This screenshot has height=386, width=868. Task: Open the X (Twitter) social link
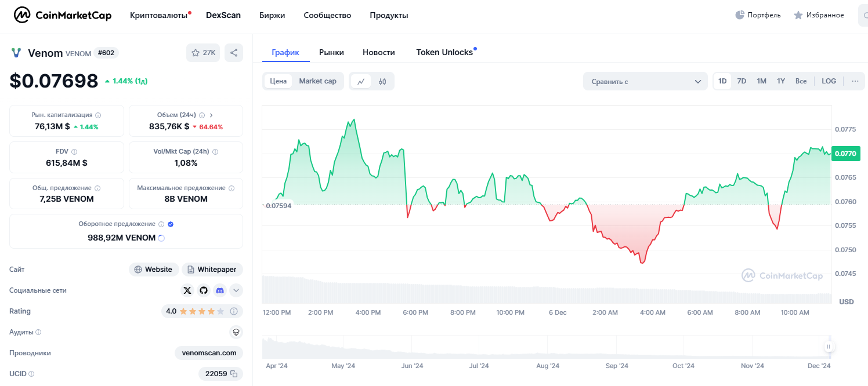point(187,290)
